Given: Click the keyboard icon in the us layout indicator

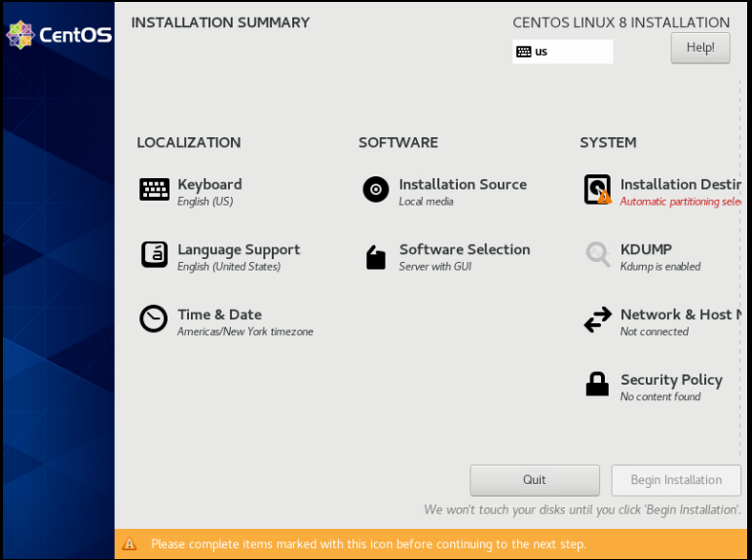Looking at the screenshot, I should 524,52.
